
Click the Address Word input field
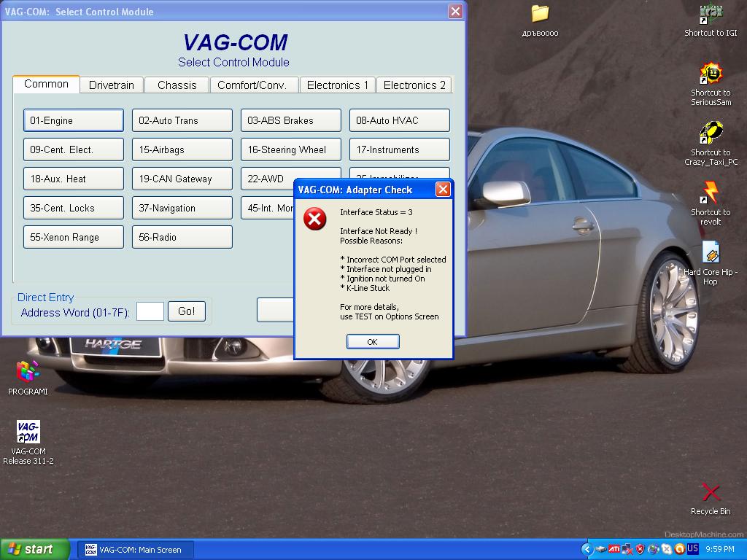coord(150,311)
